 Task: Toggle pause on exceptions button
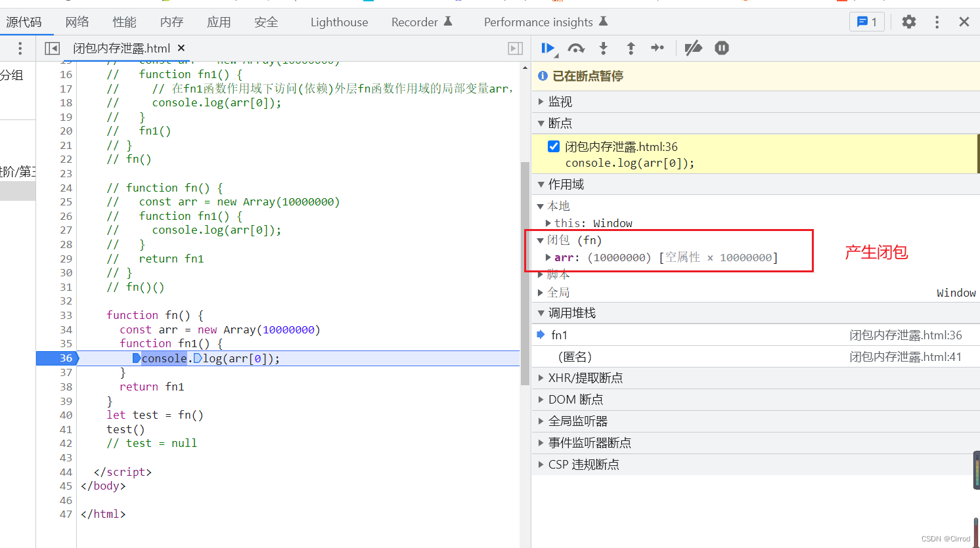point(722,48)
